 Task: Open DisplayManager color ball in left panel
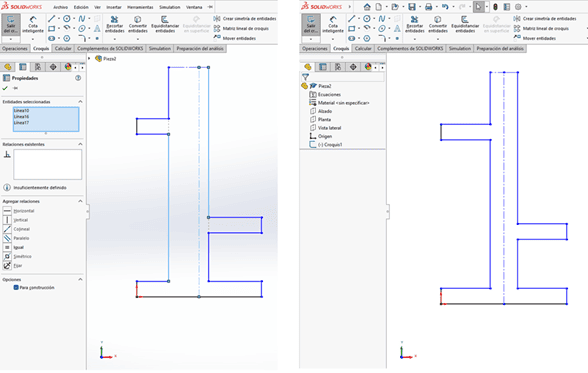[68, 67]
